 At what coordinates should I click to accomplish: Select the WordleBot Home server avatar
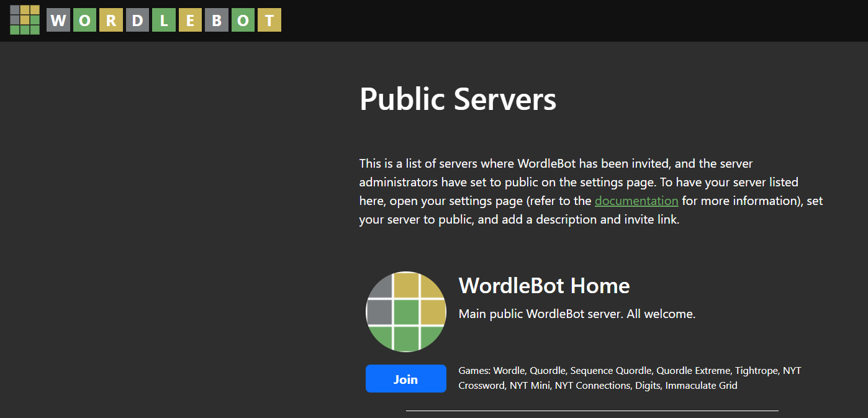(406, 312)
